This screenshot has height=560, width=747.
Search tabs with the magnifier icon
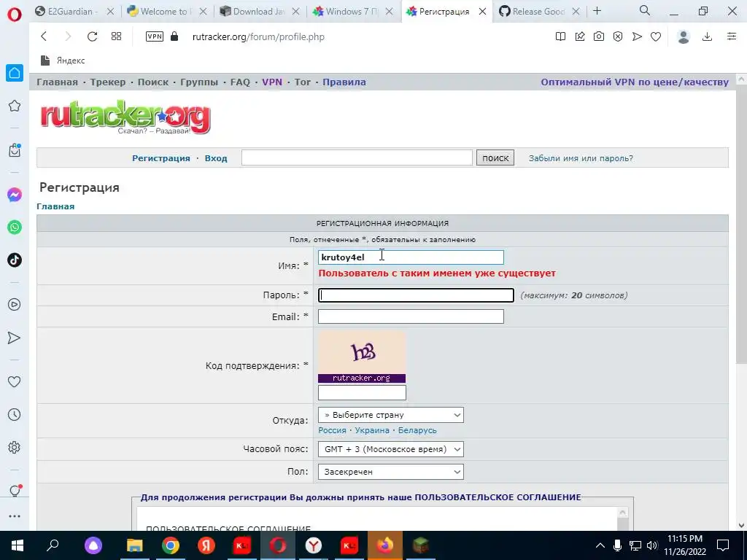pyautogui.click(x=645, y=10)
